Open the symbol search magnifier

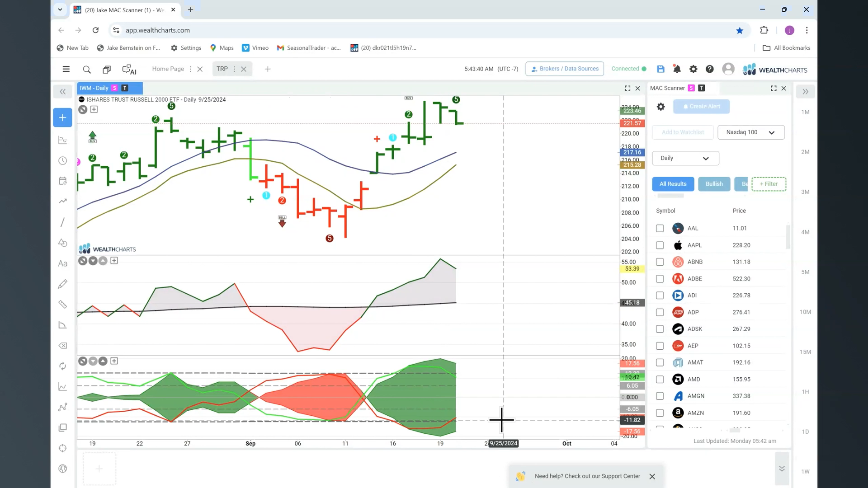[87, 69]
